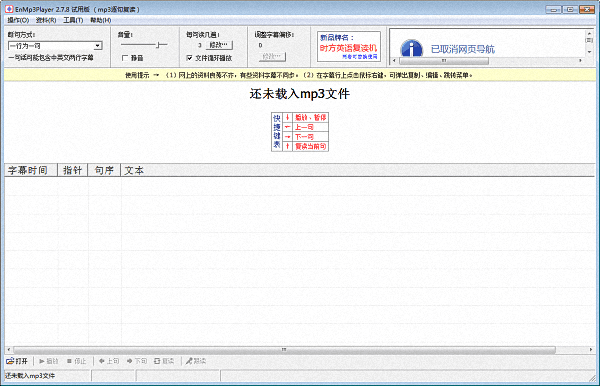The image size is (600, 386).
Task: Click the blue info icon in web pane
Action: 411,48
